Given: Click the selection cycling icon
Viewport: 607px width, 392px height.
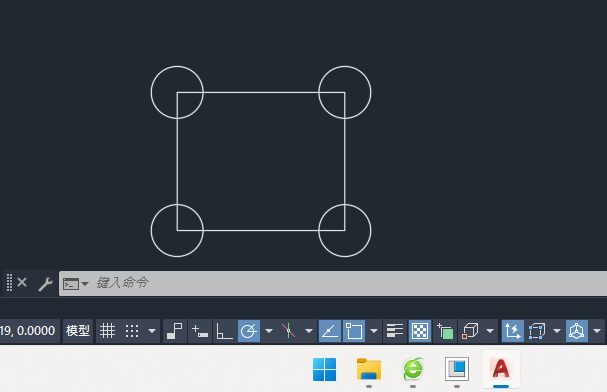Looking at the screenshot, I should [x=445, y=331].
